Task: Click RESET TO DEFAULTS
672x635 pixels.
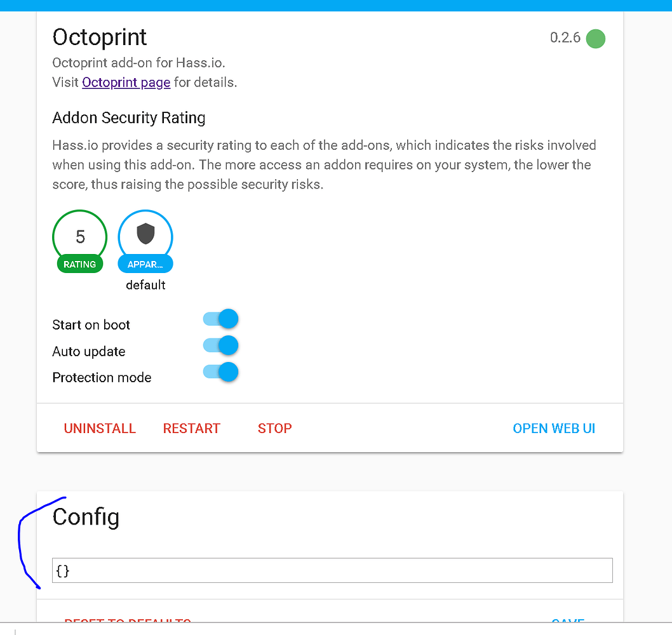Action: [127, 623]
